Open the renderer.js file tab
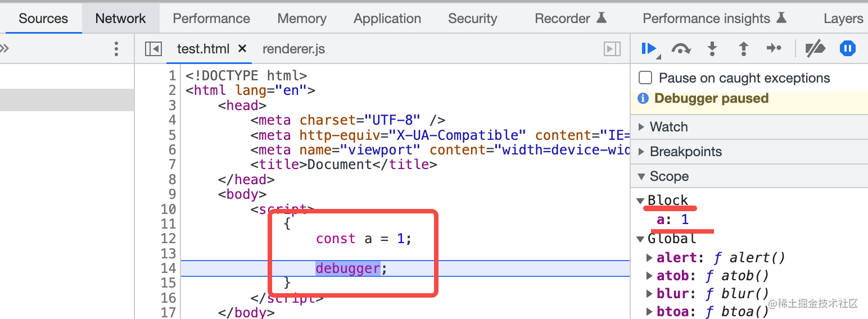 pyautogui.click(x=293, y=49)
